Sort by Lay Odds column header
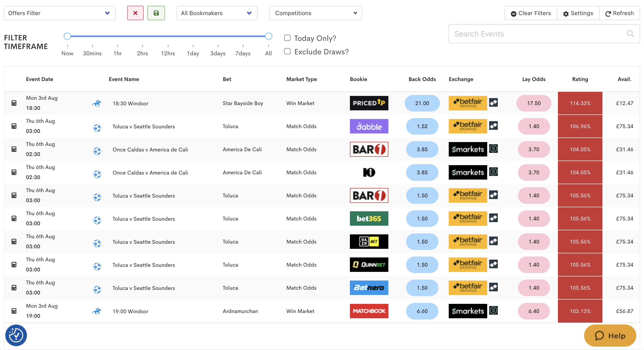The height and width of the screenshot is (350, 644). click(x=534, y=79)
